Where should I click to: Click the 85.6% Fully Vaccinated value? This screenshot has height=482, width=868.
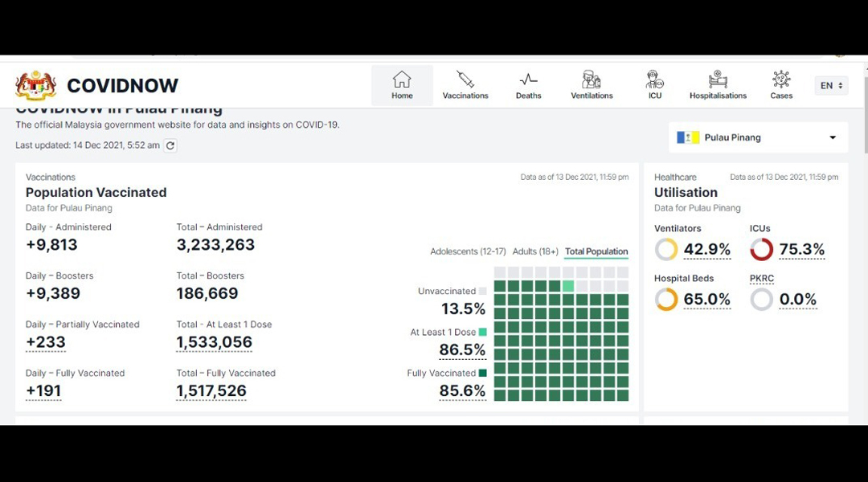point(462,390)
